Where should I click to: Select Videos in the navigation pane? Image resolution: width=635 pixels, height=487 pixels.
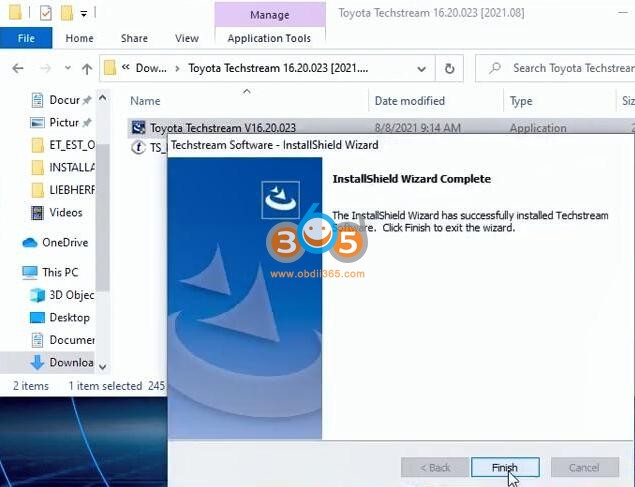tap(66, 213)
